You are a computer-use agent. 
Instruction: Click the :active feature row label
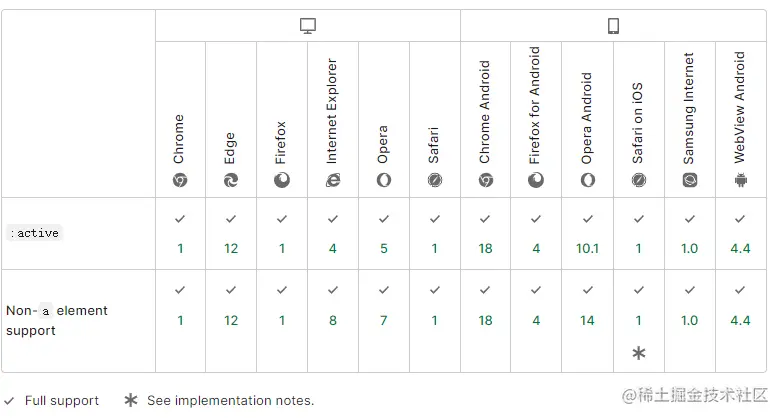pos(35,233)
